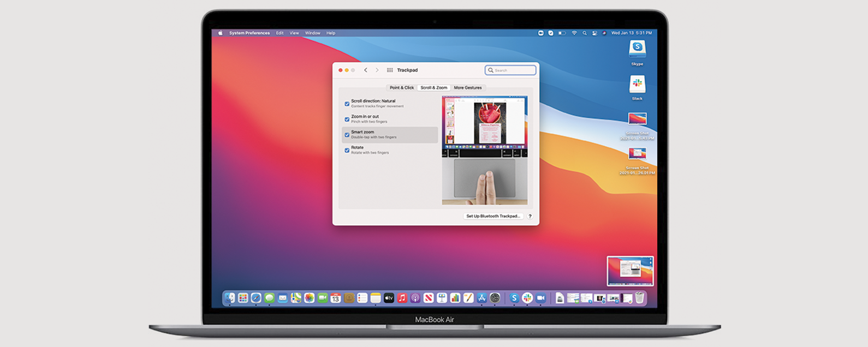
Task: Open Messages app in the Dock
Action: coord(269,298)
